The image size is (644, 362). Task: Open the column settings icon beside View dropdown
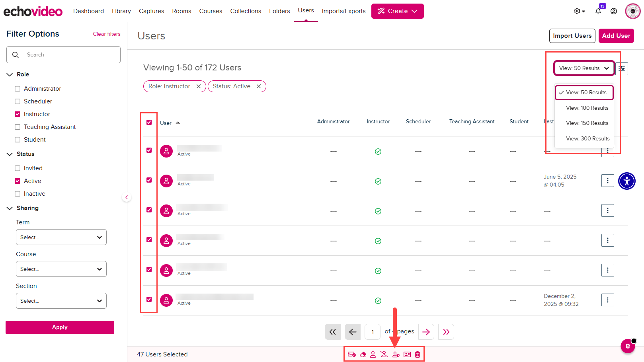pos(622,68)
